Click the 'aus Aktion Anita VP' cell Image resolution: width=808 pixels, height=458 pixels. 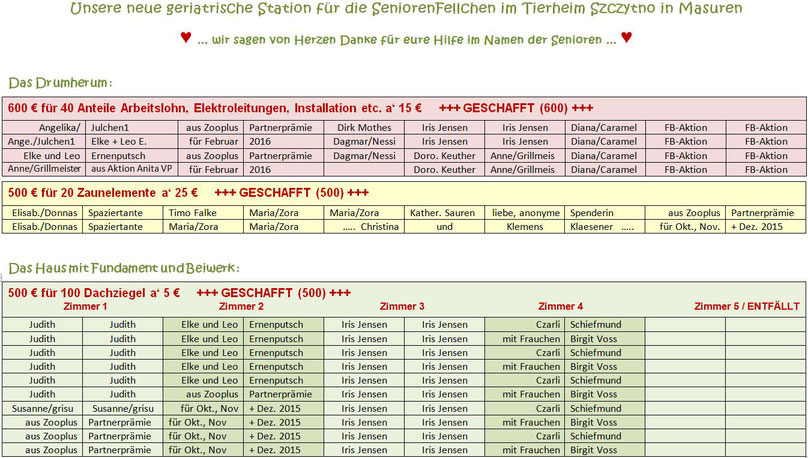pyautogui.click(x=132, y=169)
